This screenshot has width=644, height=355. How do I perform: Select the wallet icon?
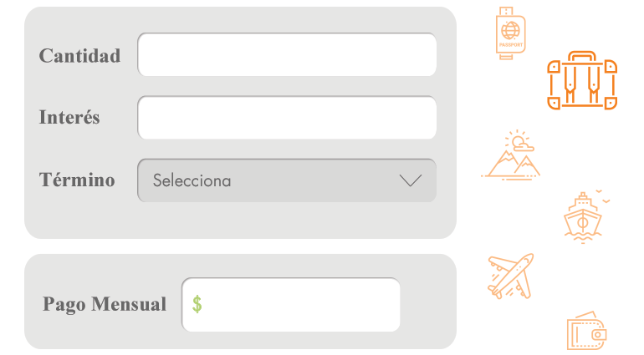[586, 332]
